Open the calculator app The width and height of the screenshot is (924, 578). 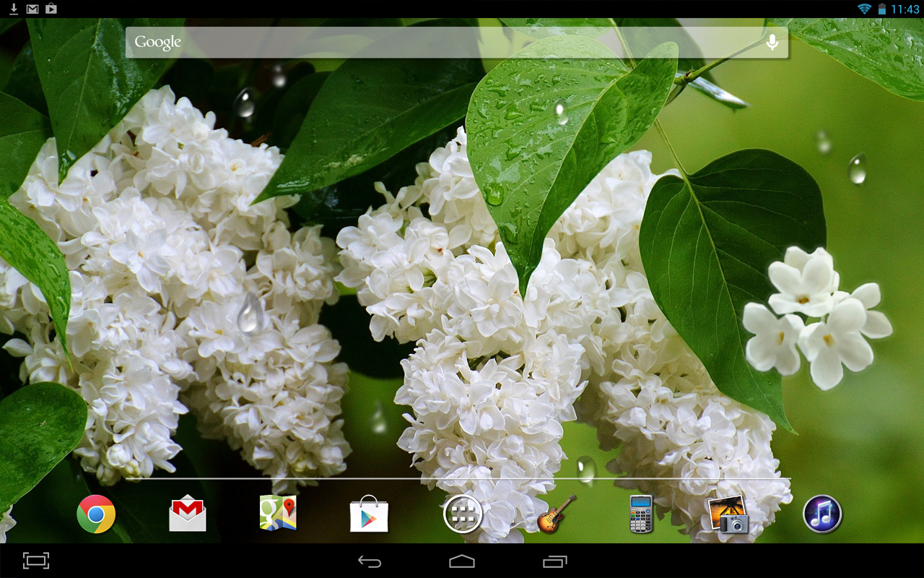[640, 514]
